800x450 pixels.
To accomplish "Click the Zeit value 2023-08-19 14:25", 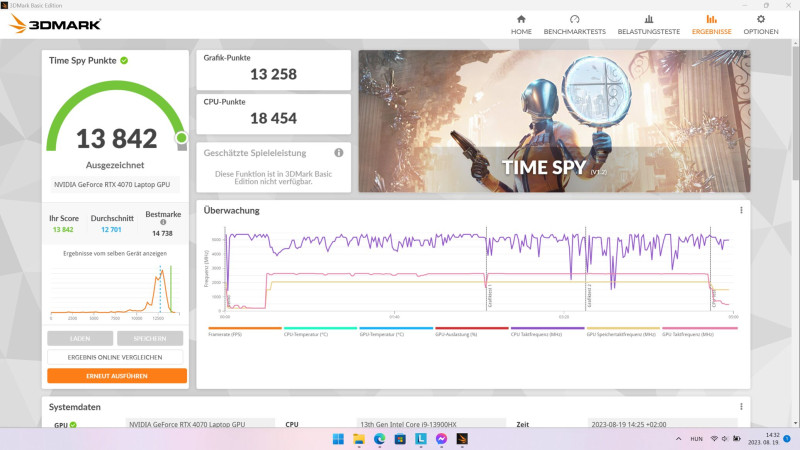I will [x=662, y=423].
